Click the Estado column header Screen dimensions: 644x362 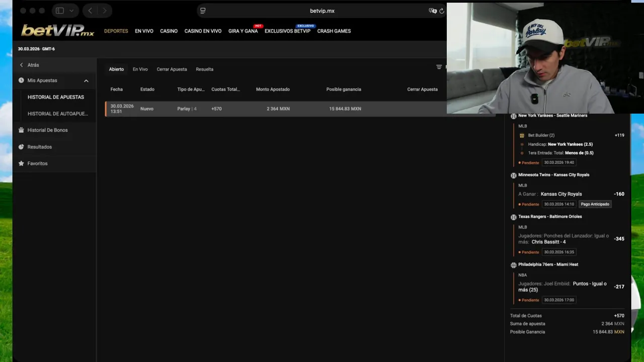pos(147,89)
